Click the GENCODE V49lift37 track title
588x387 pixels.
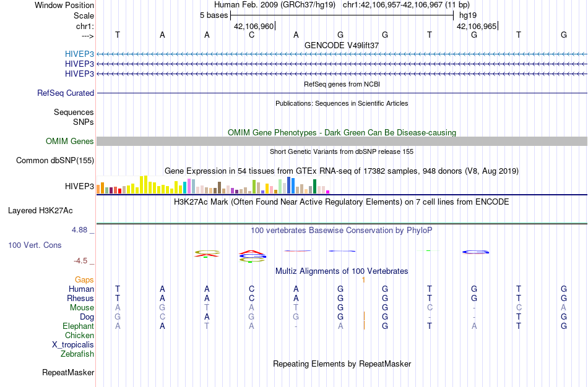click(342, 45)
